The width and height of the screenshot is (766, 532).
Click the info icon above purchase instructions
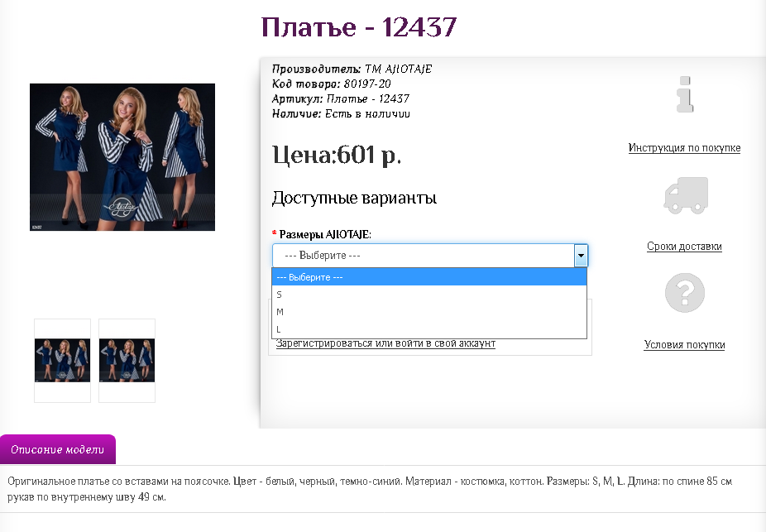click(x=684, y=94)
